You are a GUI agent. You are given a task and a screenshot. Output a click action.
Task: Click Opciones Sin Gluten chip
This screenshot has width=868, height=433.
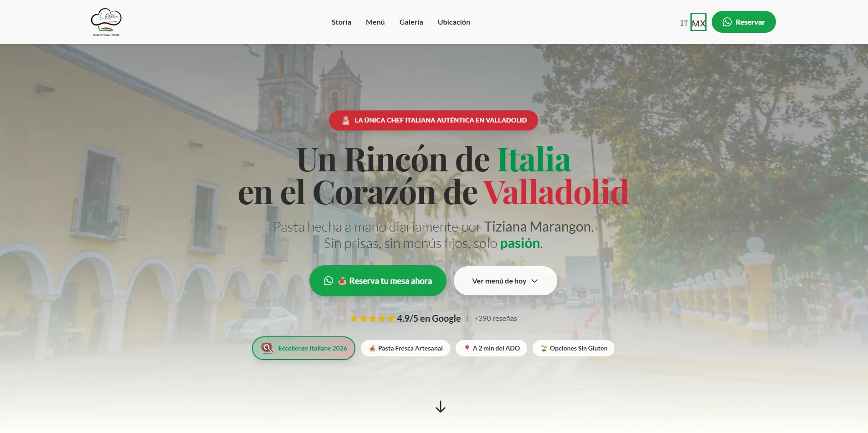pos(574,348)
